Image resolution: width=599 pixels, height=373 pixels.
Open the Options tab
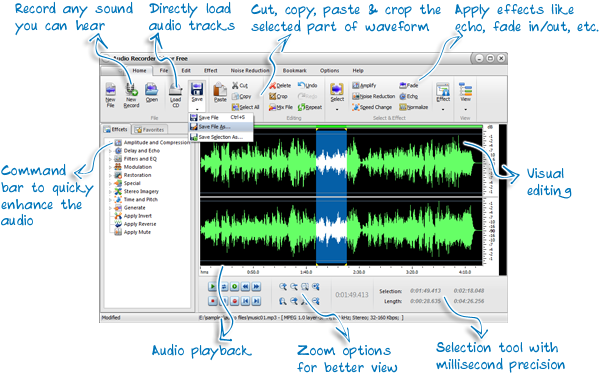point(329,71)
